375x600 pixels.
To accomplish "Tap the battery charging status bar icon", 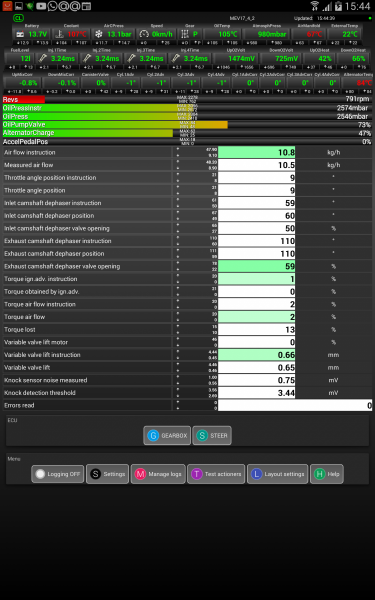I will point(338,6).
